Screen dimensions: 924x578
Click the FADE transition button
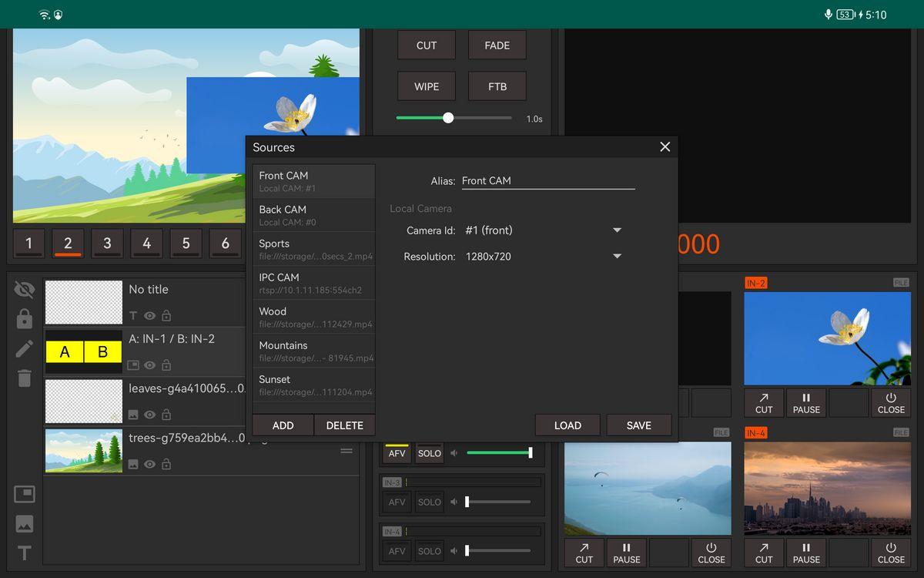pyautogui.click(x=497, y=45)
